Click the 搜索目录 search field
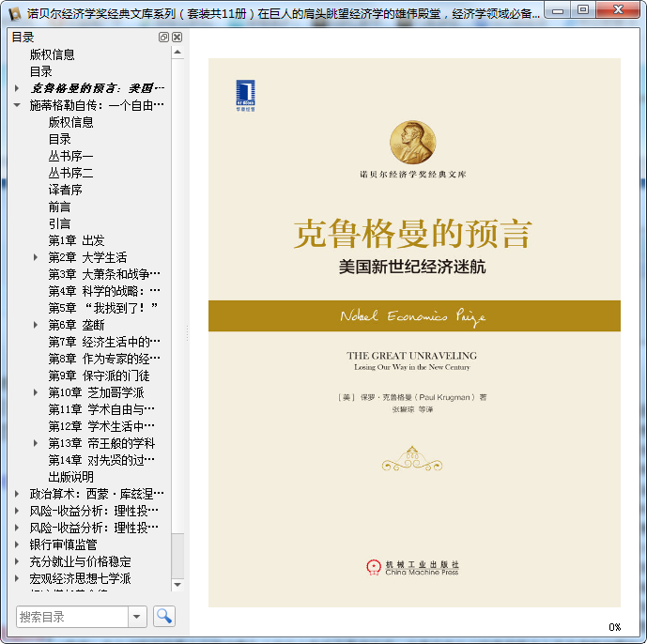Viewport: 647px width, 644px height. (x=72, y=617)
